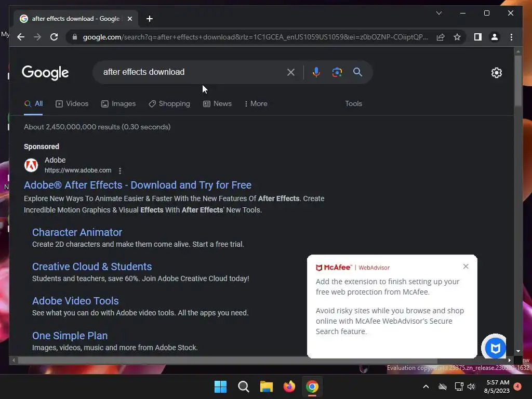Clear the search query text
532x399 pixels.
pos(290,72)
